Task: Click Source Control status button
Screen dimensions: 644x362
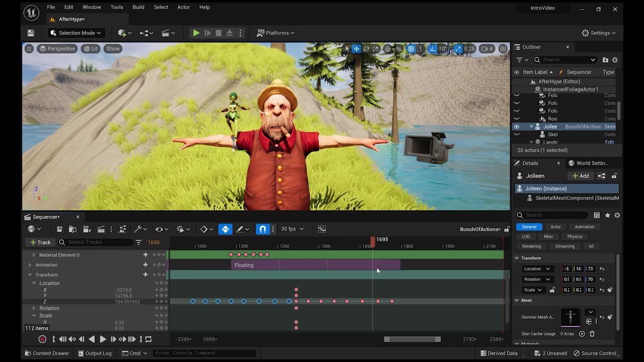Action: coord(595,353)
